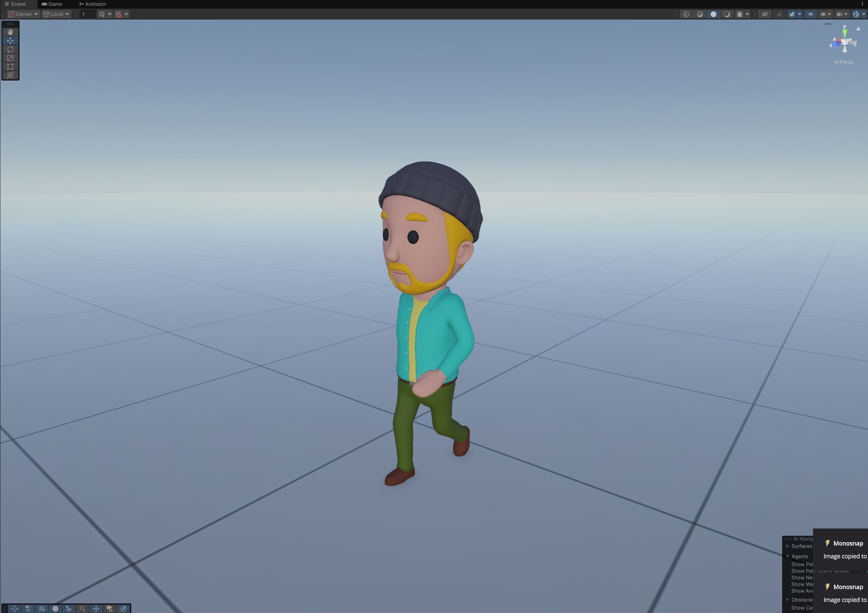Viewport: 868px width, 613px height.
Task: Click the red X axis cone on gizmo
Action: [838, 40]
